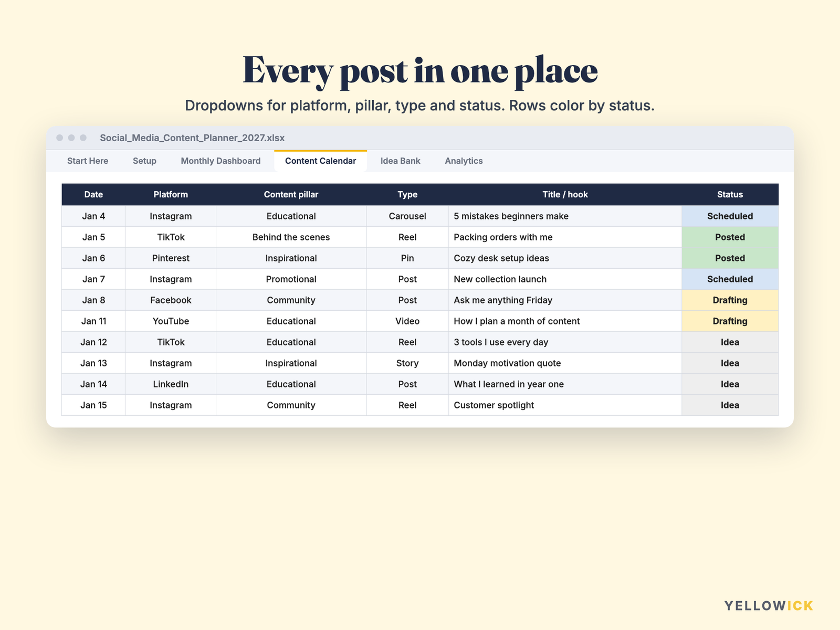Screen dimensions: 840x630
Task: Click 'How I plan a month of content'
Action: [x=517, y=321]
